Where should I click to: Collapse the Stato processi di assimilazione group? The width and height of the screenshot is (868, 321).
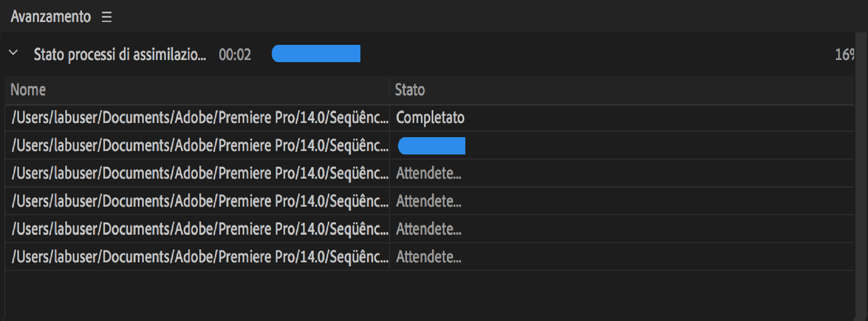[13, 53]
